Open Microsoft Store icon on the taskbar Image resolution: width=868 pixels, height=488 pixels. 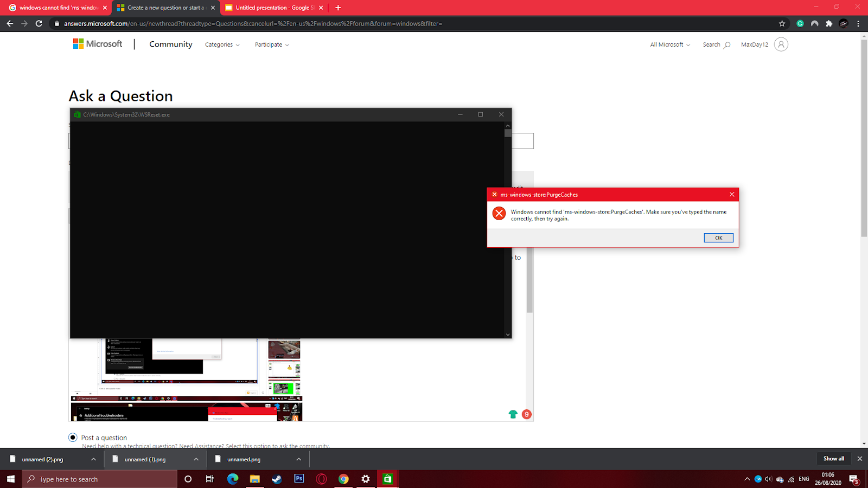[x=387, y=479]
